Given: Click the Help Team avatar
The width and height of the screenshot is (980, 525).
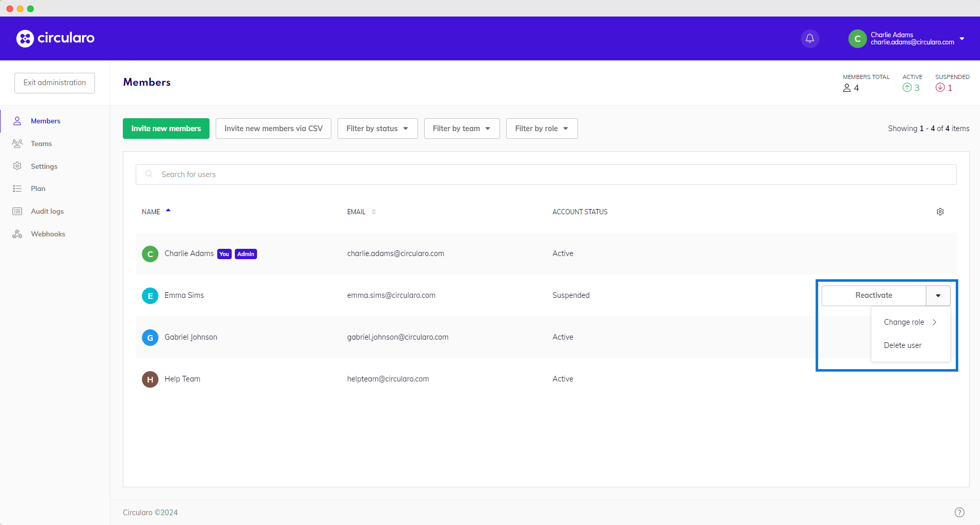Looking at the screenshot, I should click(150, 379).
